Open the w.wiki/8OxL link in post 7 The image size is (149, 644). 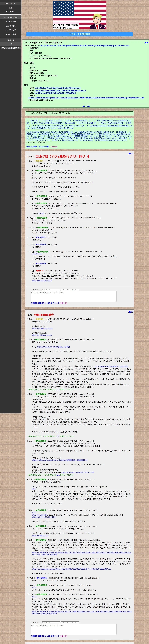tap(40, 515)
